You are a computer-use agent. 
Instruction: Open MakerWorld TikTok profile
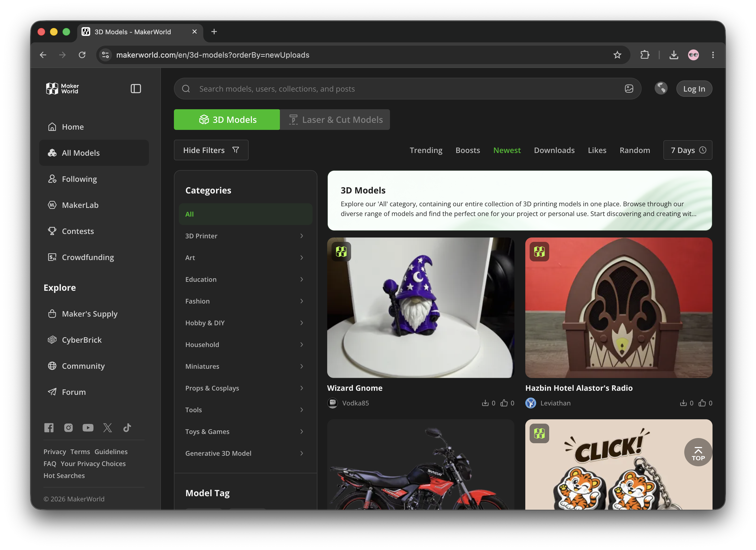coord(127,428)
